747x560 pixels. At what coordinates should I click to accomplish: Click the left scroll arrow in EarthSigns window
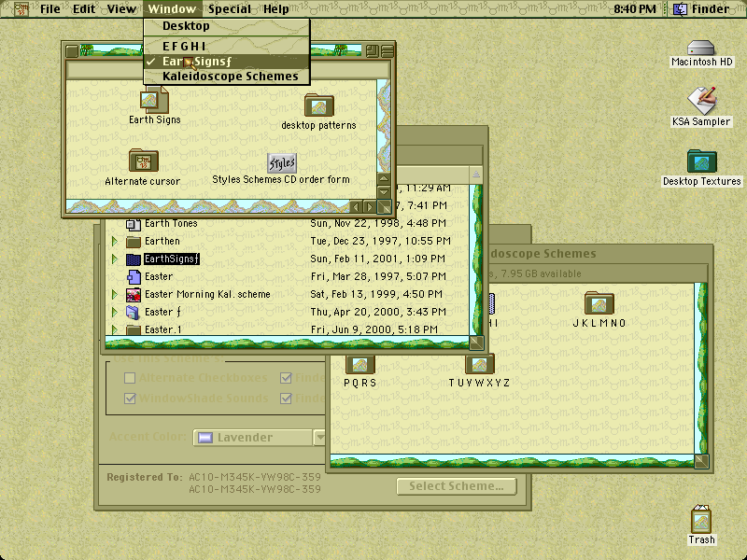(x=356, y=206)
